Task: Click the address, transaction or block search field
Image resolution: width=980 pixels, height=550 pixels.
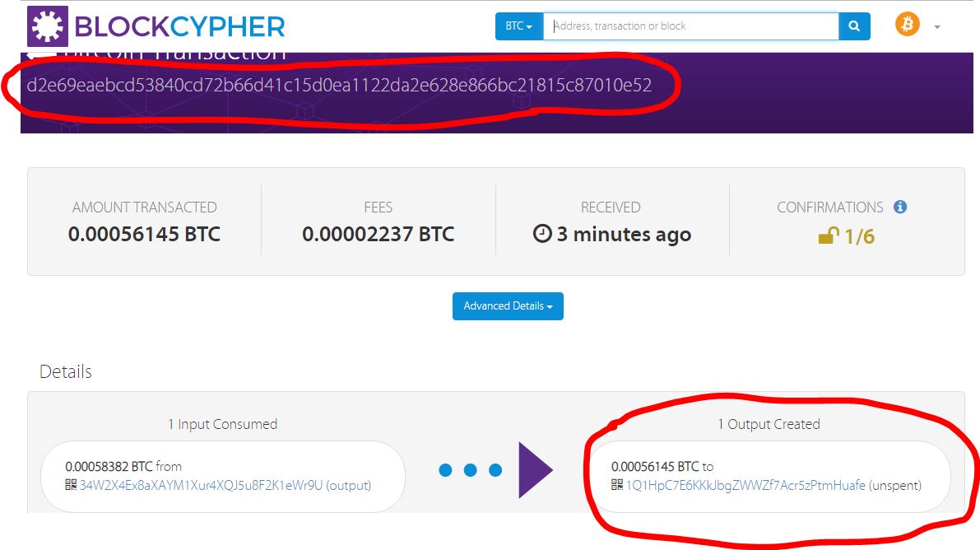Action: [x=690, y=26]
